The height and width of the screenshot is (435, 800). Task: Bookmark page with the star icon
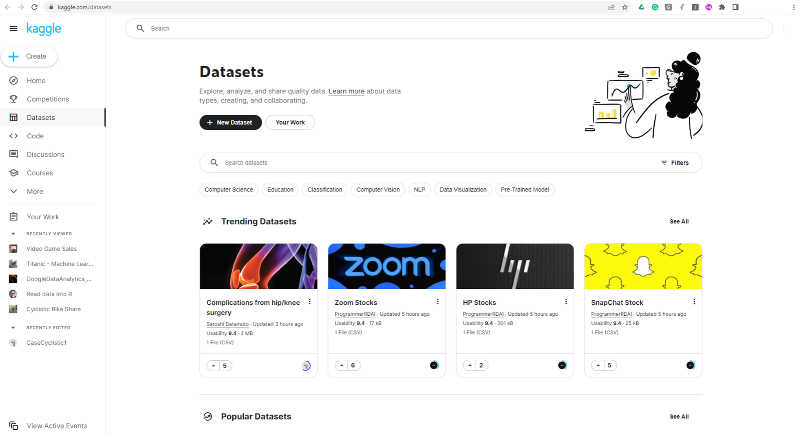[x=624, y=7]
